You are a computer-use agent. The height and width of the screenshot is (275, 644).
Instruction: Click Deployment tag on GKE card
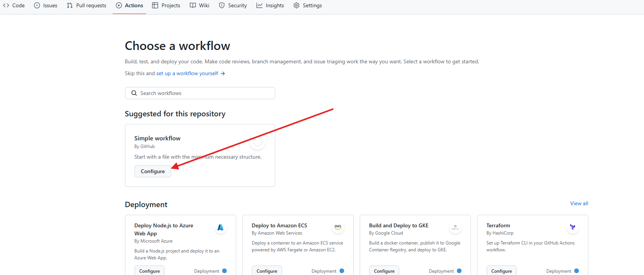[445, 271]
